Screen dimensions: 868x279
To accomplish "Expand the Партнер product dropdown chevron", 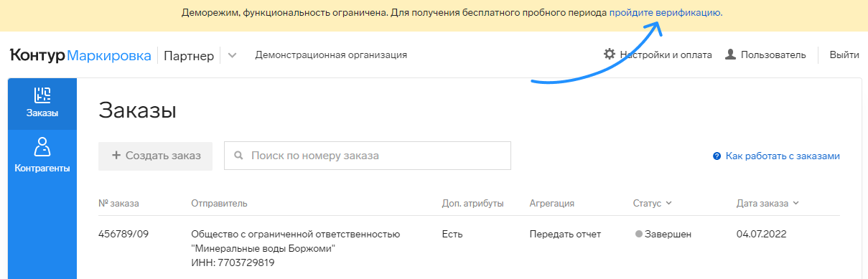I will [232, 56].
